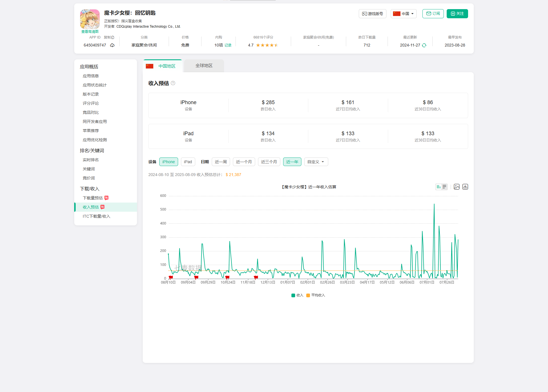Click 关注 follow button

[457, 14]
